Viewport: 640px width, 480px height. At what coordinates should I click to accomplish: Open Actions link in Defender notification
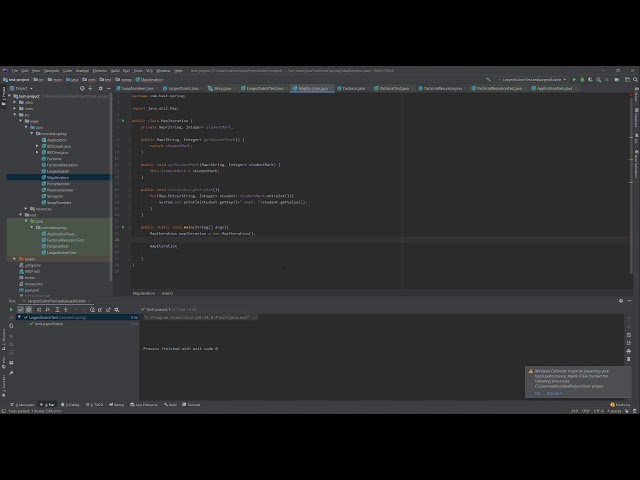coord(554,393)
